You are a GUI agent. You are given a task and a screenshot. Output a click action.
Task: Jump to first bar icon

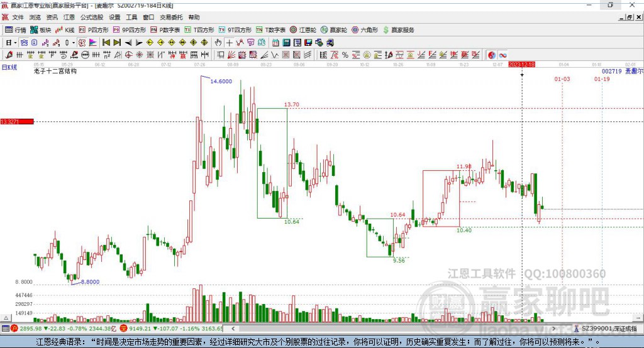click(106, 43)
